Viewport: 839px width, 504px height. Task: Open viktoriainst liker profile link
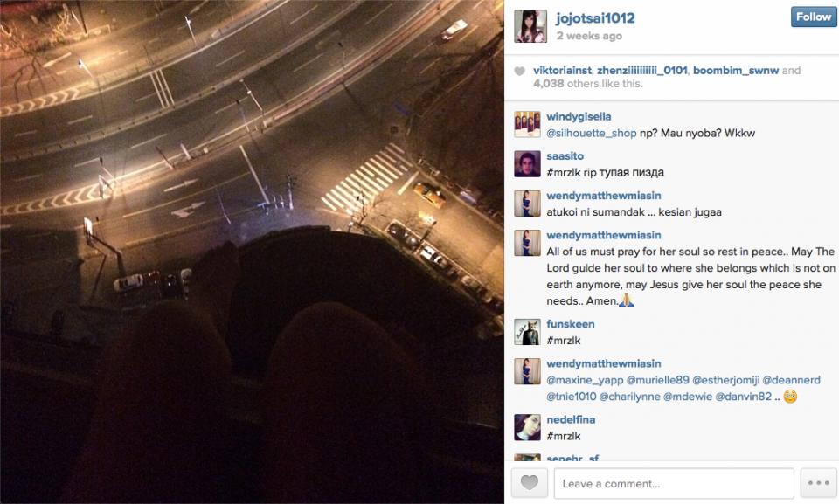coord(562,71)
